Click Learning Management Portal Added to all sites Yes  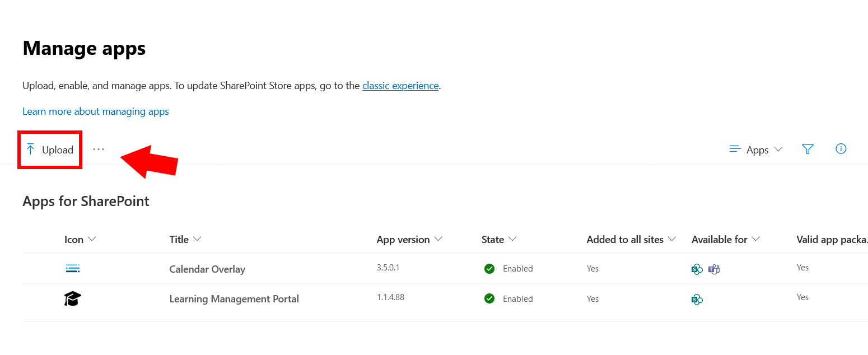[592, 299]
